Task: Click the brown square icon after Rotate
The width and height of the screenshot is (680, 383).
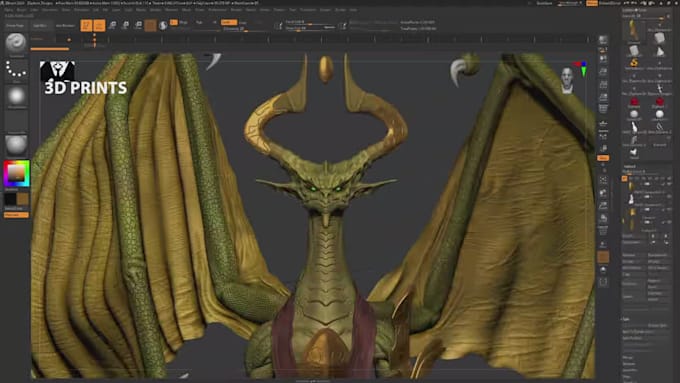Action: tap(150, 26)
